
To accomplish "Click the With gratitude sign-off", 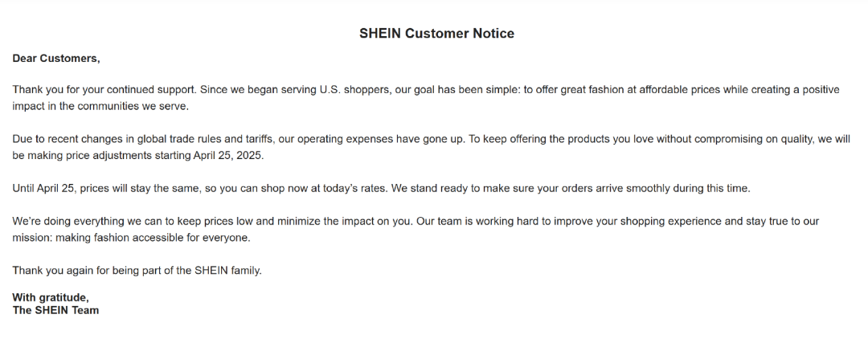I will [51, 298].
